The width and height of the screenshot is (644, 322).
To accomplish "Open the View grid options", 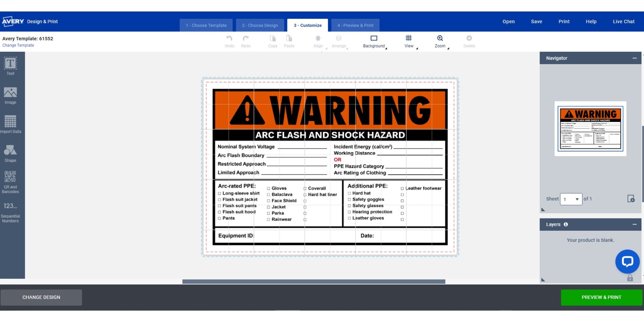I will tap(409, 41).
